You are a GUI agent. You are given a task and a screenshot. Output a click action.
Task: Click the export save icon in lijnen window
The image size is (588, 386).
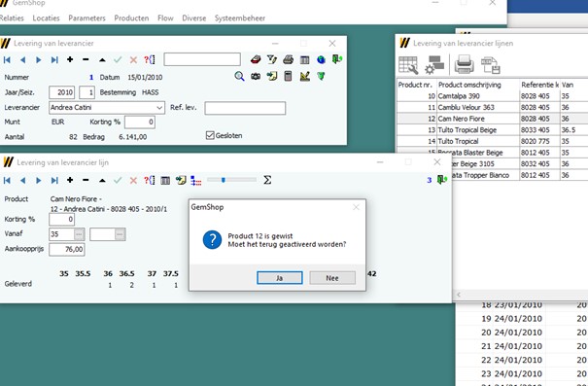point(491,65)
